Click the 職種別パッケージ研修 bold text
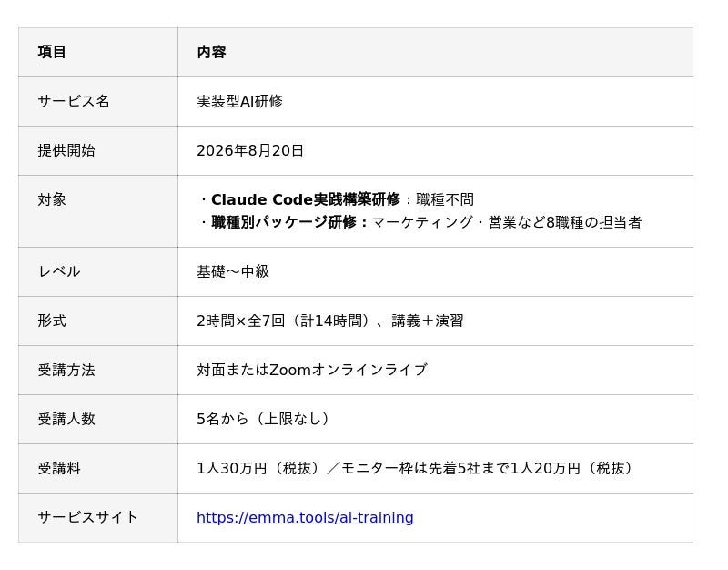The image size is (728, 570). (284, 222)
